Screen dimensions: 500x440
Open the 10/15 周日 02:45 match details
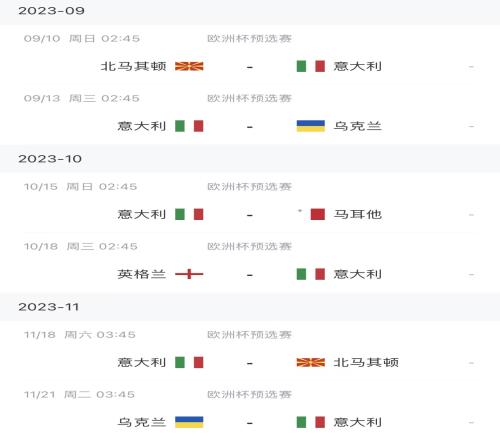point(250,202)
